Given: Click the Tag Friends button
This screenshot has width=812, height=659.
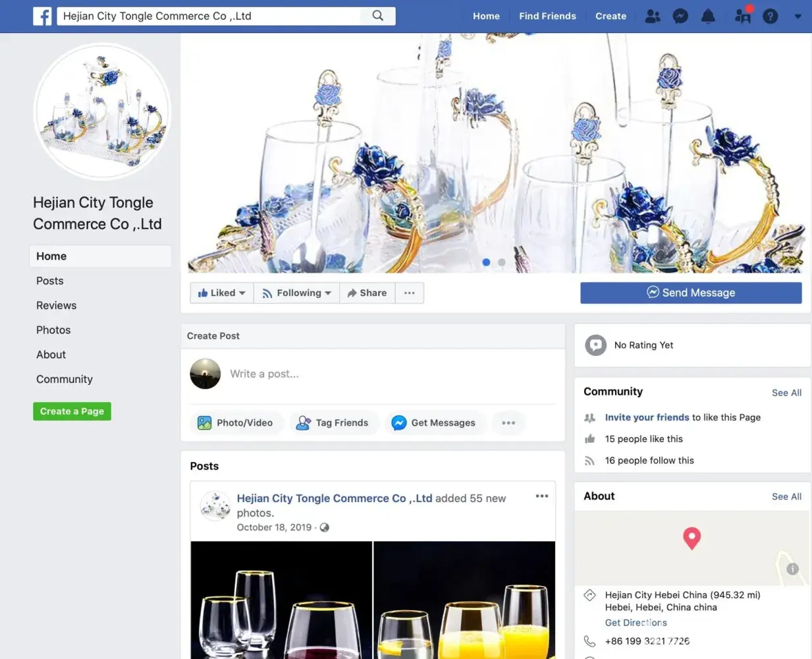Looking at the screenshot, I should pyautogui.click(x=333, y=422).
